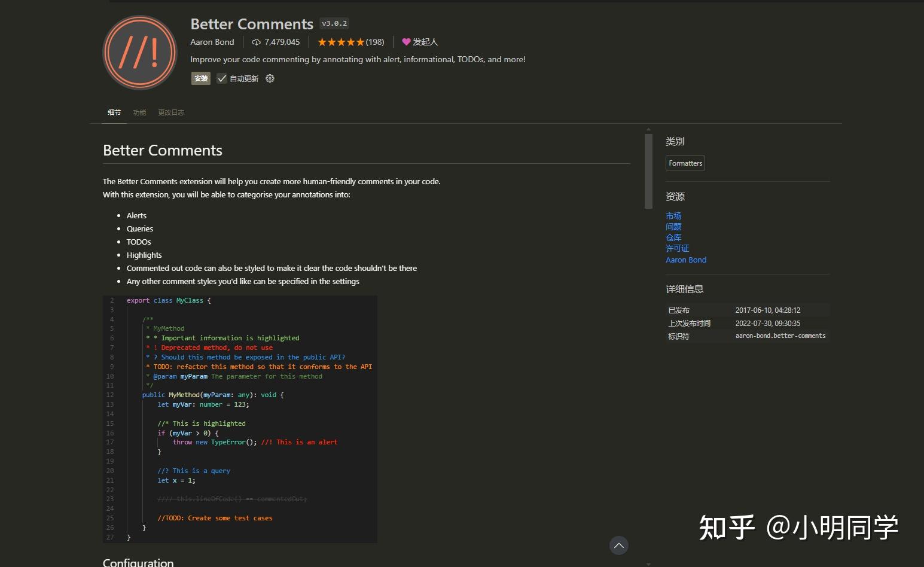924x567 pixels.
Task: Click the heart sponsor icon
Action: coord(406,42)
